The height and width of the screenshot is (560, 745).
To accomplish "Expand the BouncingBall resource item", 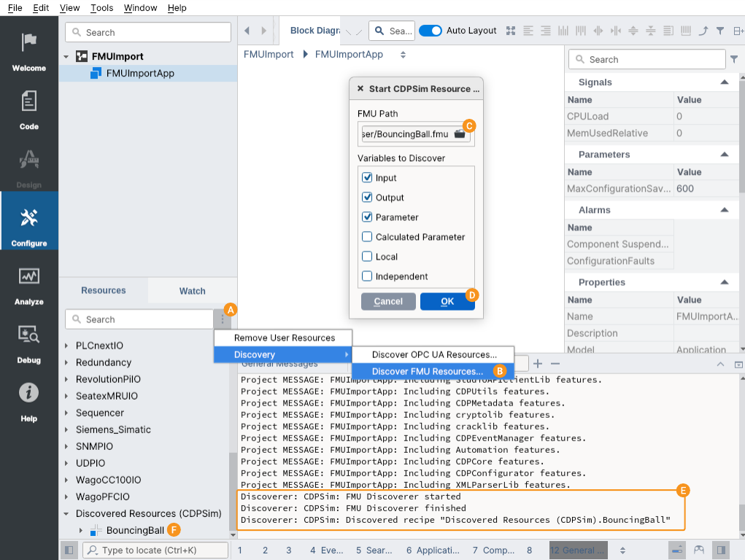I will [81, 530].
